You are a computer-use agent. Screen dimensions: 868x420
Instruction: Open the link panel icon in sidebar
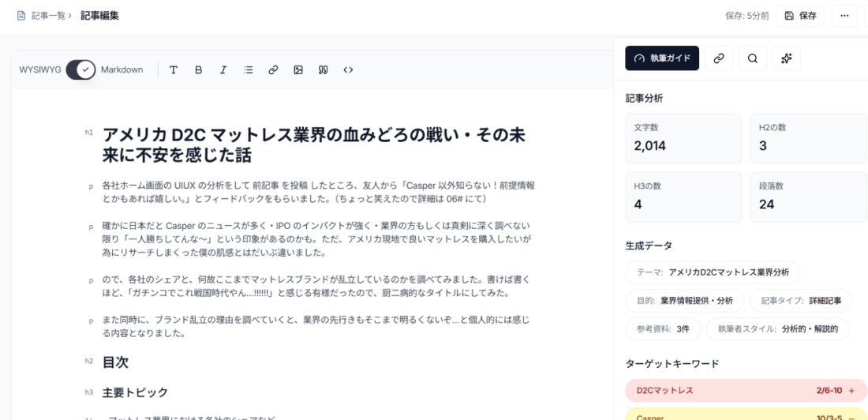pyautogui.click(x=719, y=58)
